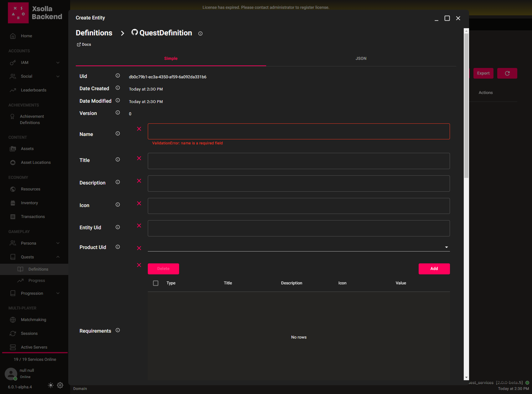Click the info icon beside Uid

118,75
